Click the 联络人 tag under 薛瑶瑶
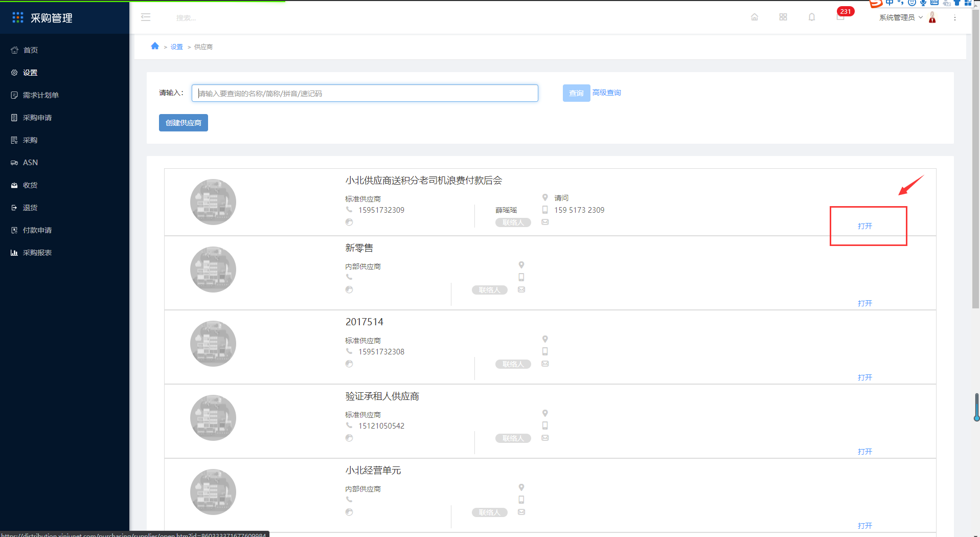 pos(513,222)
